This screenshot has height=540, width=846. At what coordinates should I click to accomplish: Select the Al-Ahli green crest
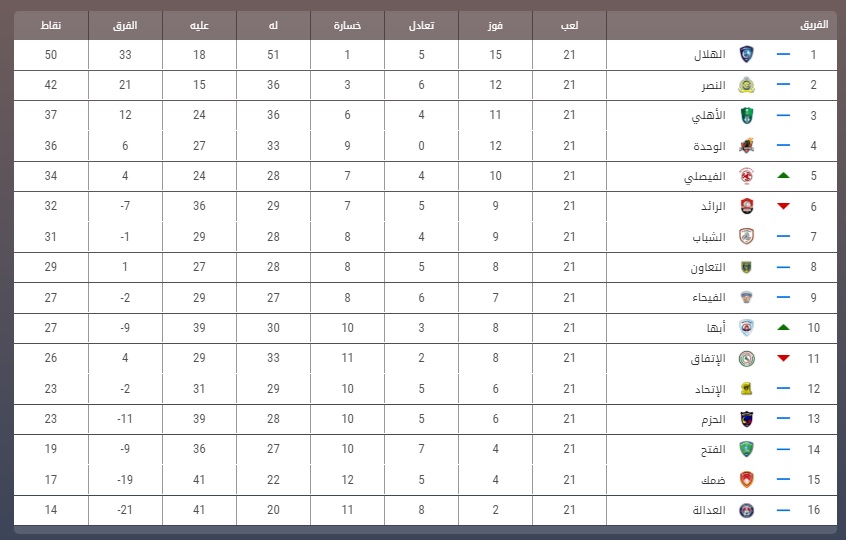[746, 115]
